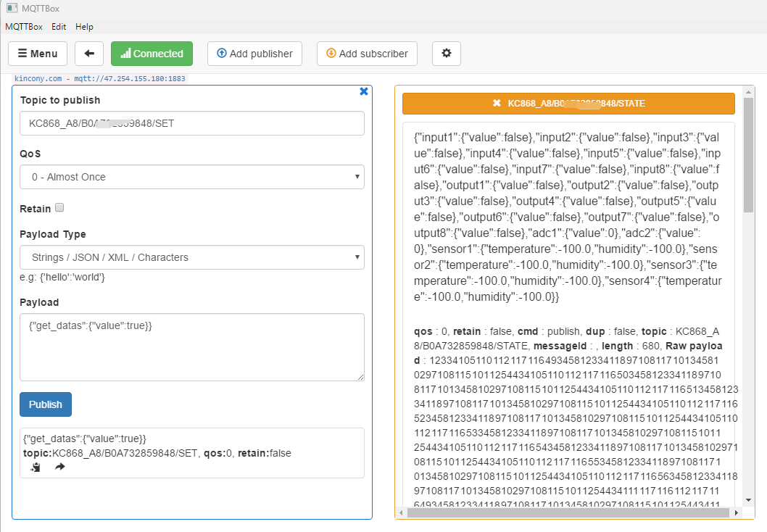Click the MQTTBox app icon in title bar

pyautogui.click(x=12, y=9)
